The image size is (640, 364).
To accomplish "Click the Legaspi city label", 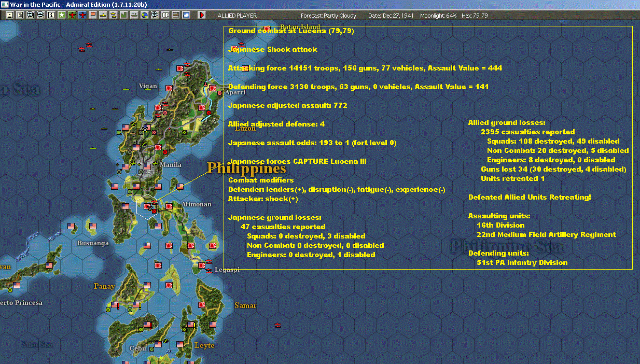I will [227, 270].
